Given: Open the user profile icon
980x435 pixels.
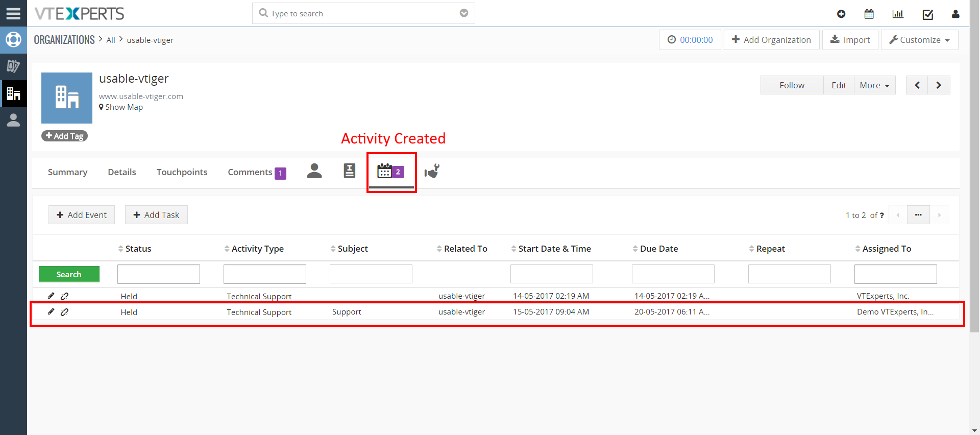Looking at the screenshot, I should tap(955, 14).
